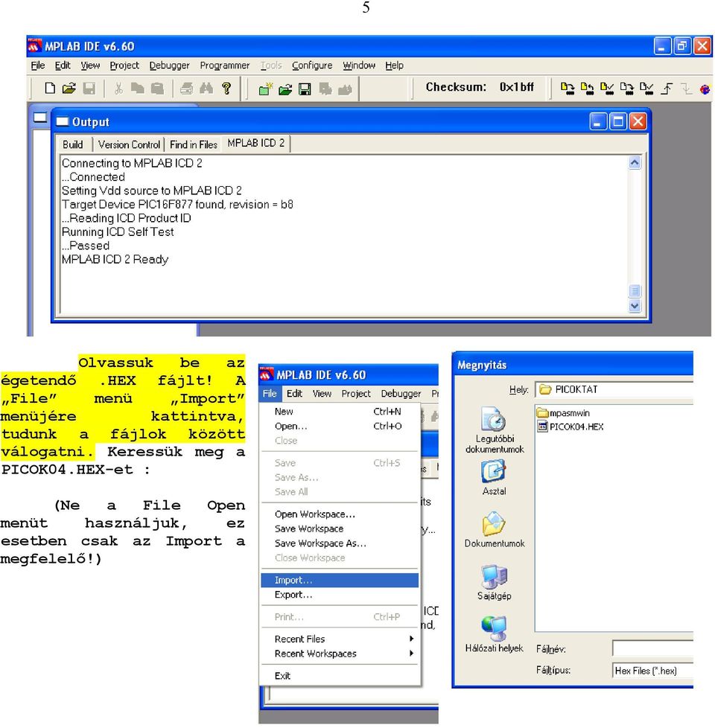Expand the Recent Files submenu
This screenshot has width=715, height=728.
[340, 639]
